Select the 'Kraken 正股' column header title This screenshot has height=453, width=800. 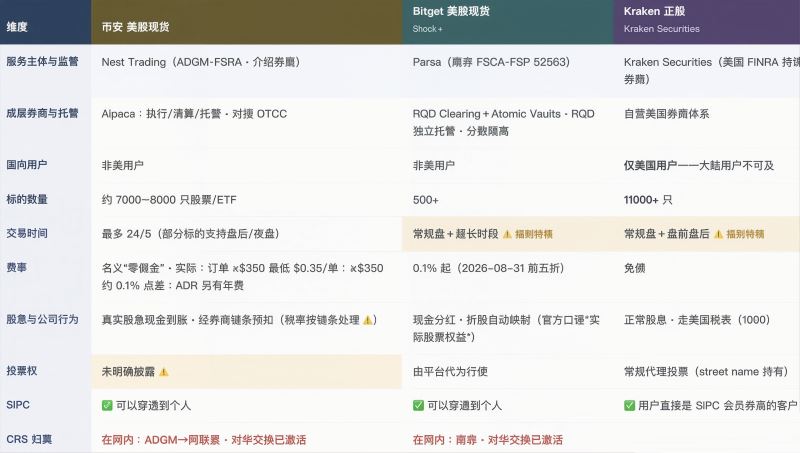coord(654,11)
